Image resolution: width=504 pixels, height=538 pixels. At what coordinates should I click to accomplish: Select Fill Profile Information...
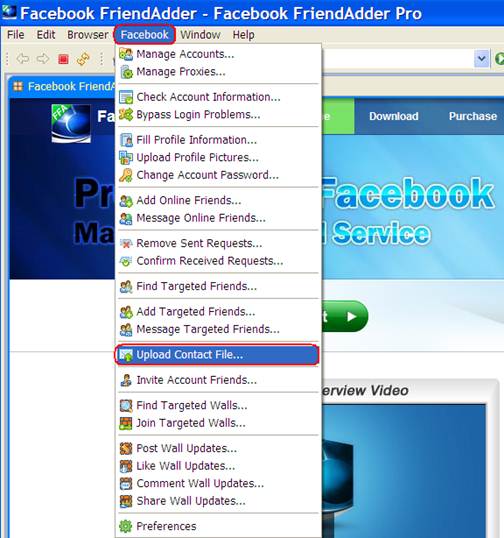(218, 140)
